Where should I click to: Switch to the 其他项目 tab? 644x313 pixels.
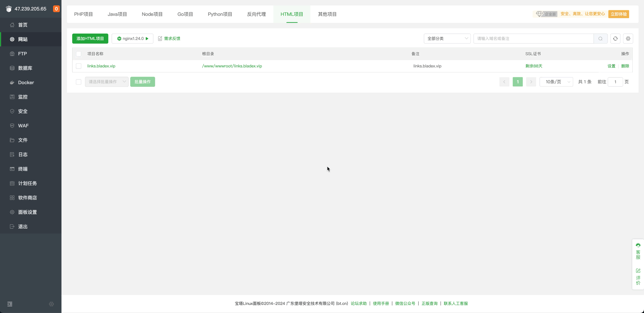[327, 14]
